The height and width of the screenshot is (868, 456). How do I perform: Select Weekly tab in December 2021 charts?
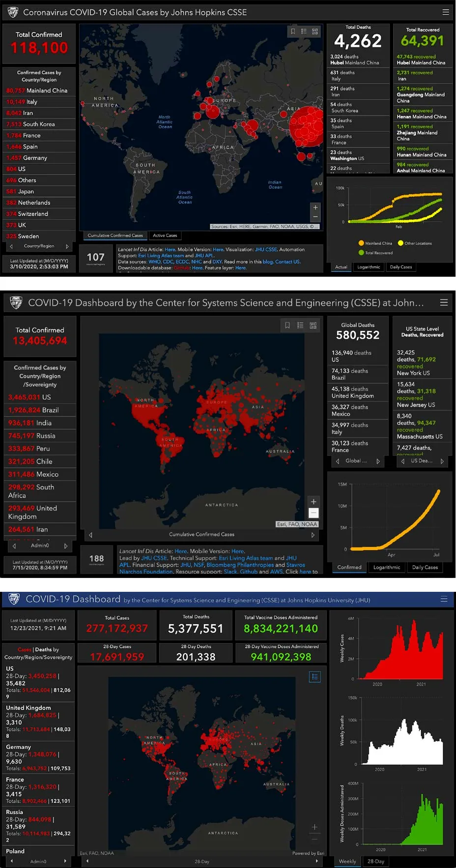pyautogui.click(x=347, y=861)
